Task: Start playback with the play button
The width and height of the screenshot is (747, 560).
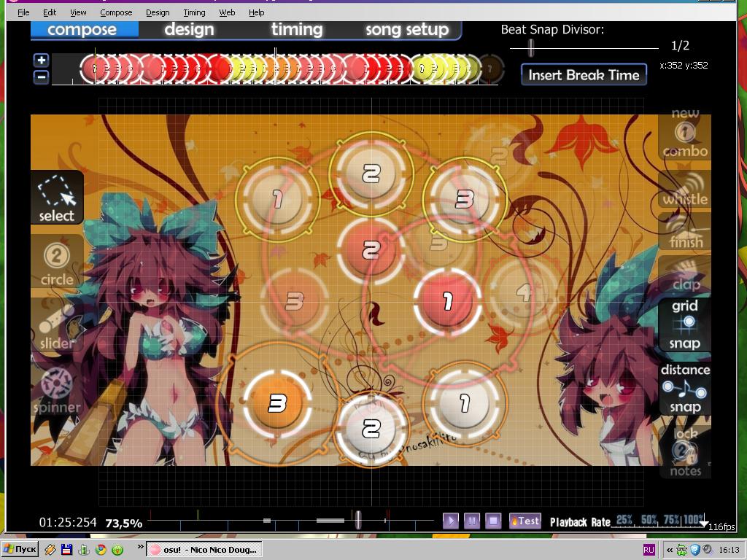Action: 450,521
